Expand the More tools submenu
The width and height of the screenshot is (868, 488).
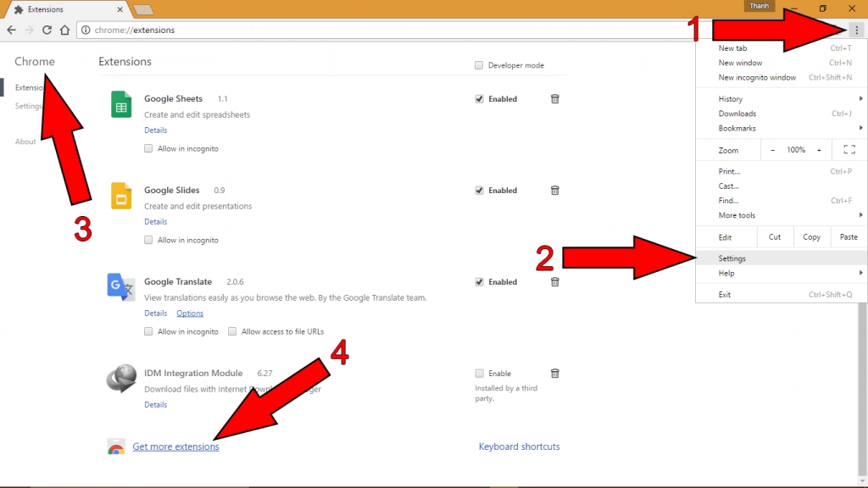point(781,215)
